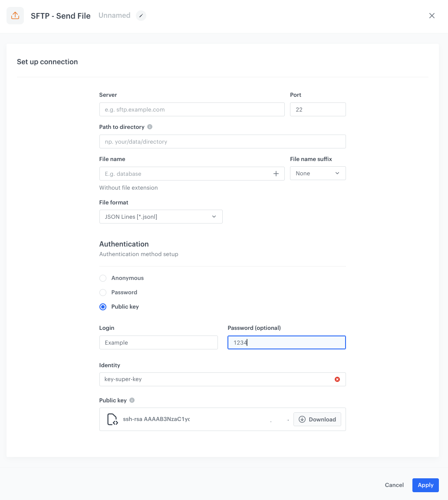
Task: Click the public key file icon
Action: click(112, 419)
